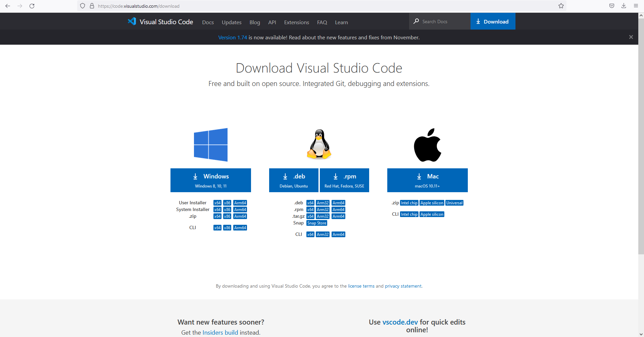Screen dimensions: 644x337
Task: Download Windows .zip x86
Action: (x=227, y=216)
